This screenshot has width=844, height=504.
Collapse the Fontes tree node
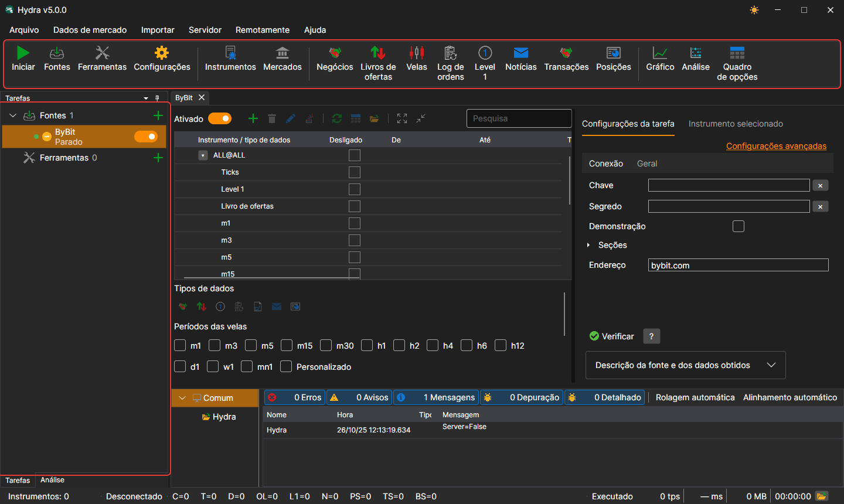pos(13,115)
